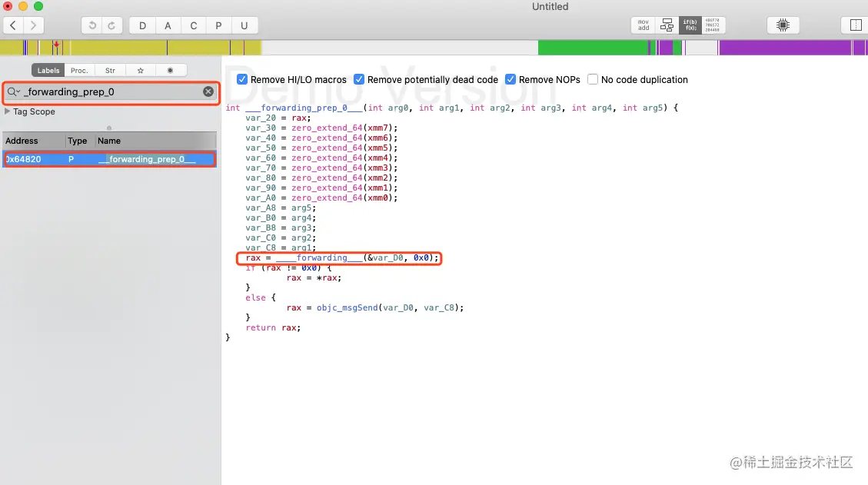Image resolution: width=868 pixels, height=485 pixels.
Task: Select the Str tab
Action: [x=110, y=70]
